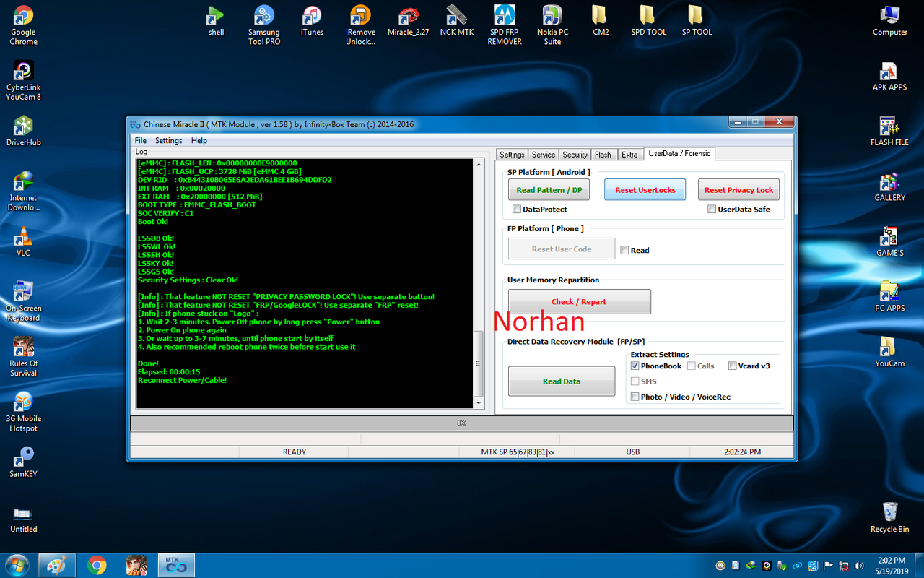Image resolution: width=924 pixels, height=578 pixels.
Task: Open the iTunes desktop icon
Action: click(312, 21)
